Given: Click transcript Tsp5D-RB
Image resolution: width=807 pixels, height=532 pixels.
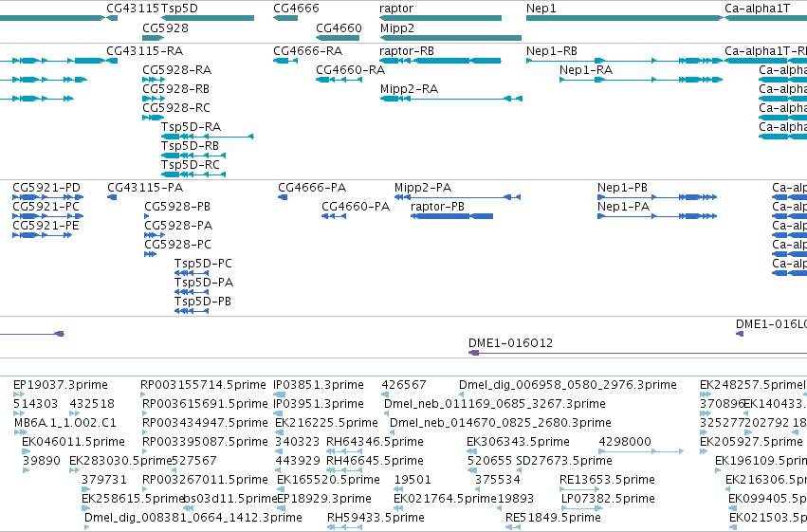Looking at the screenshot, I should coord(190,146).
